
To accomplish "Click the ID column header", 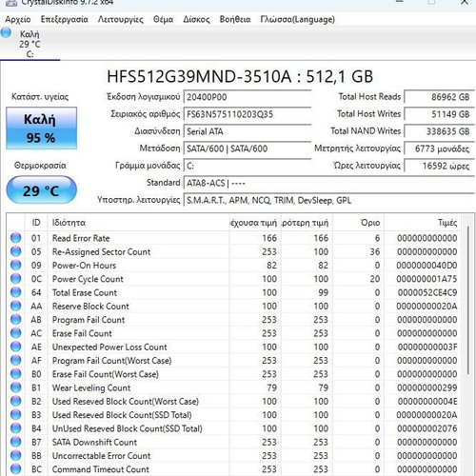I will (x=36, y=223).
